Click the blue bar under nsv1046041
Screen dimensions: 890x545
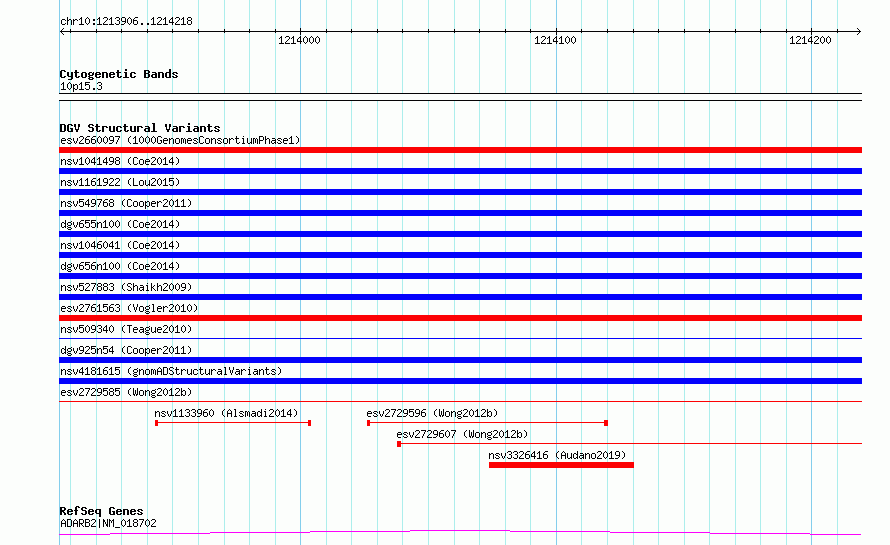coord(460,255)
